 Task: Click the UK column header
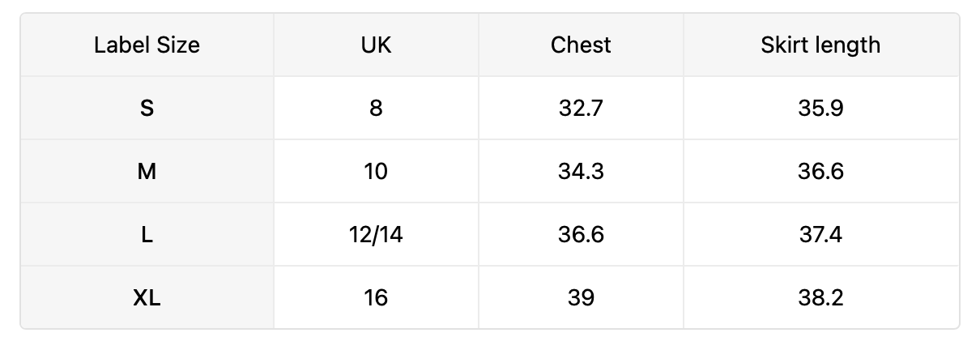376,45
